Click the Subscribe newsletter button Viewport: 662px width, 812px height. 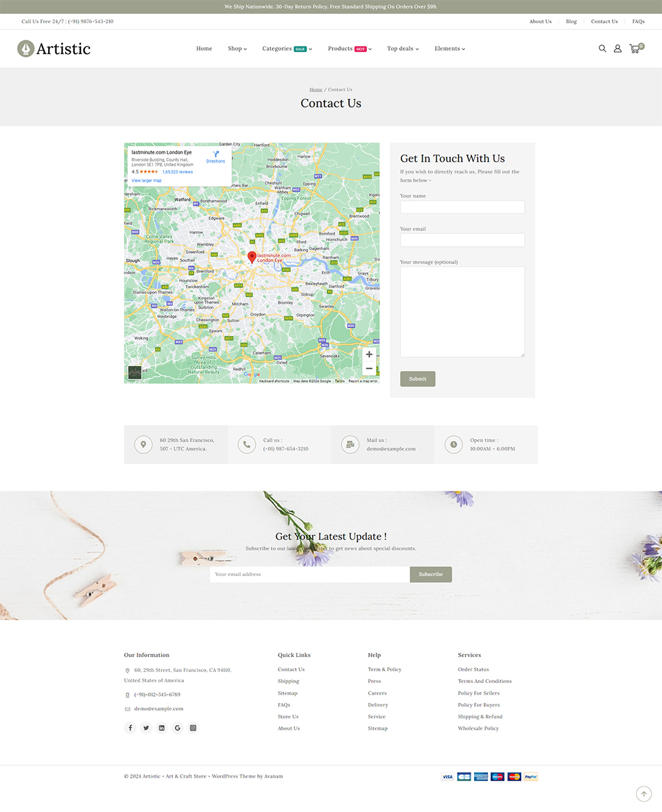coord(430,574)
